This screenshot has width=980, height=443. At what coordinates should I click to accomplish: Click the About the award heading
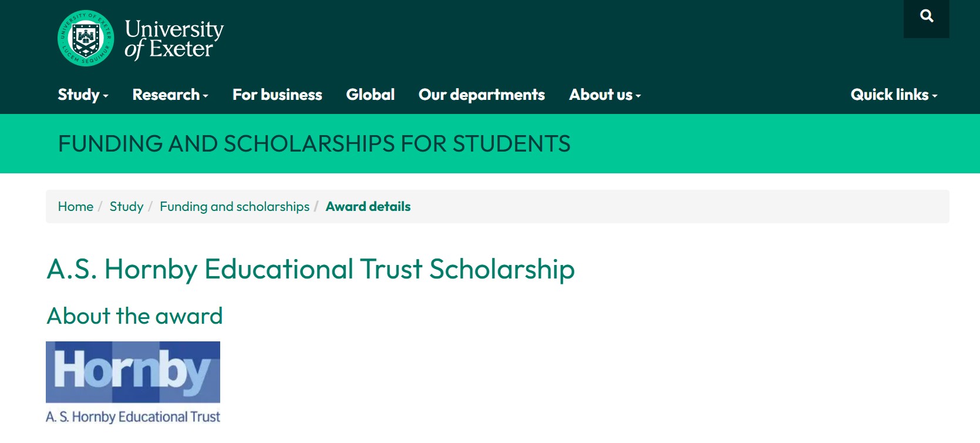[x=134, y=316]
